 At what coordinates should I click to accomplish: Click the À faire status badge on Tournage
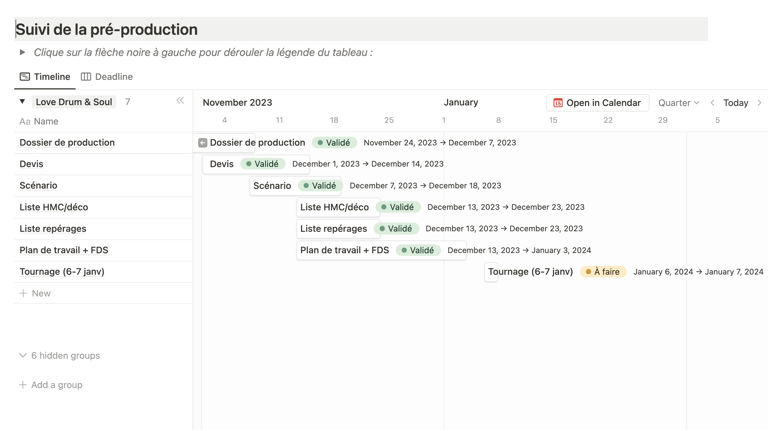pos(603,272)
